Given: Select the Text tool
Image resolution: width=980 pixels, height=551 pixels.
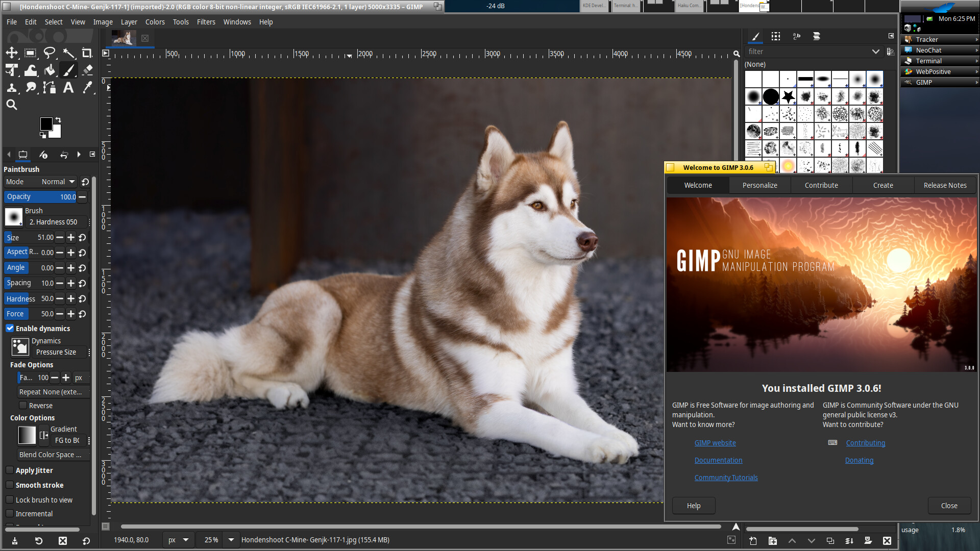Looking at the screenshot, I should pos(68,88).
